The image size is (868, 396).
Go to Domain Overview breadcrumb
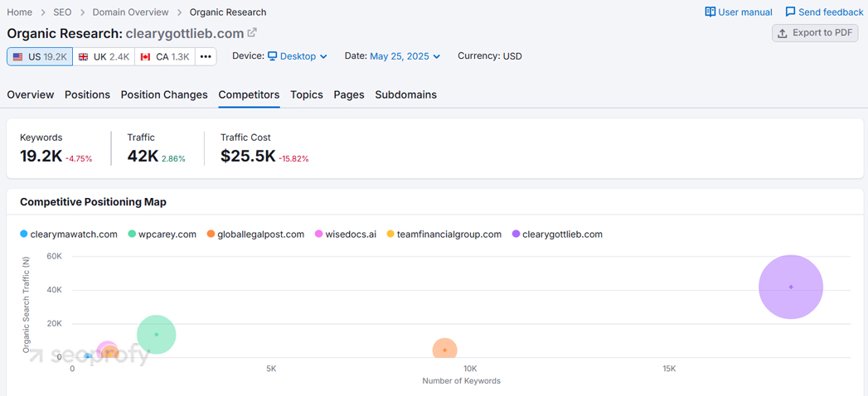coord(131,12)
